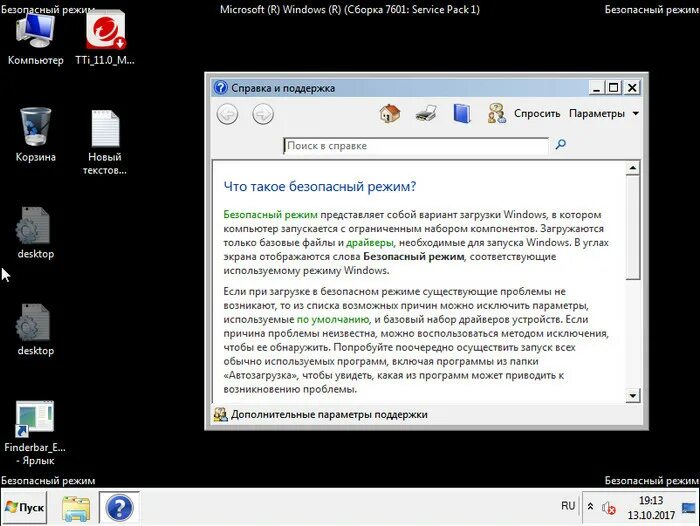This screenshot has width=700, height=526.
Task: Browse Help contents book icon
Action: 462,113
